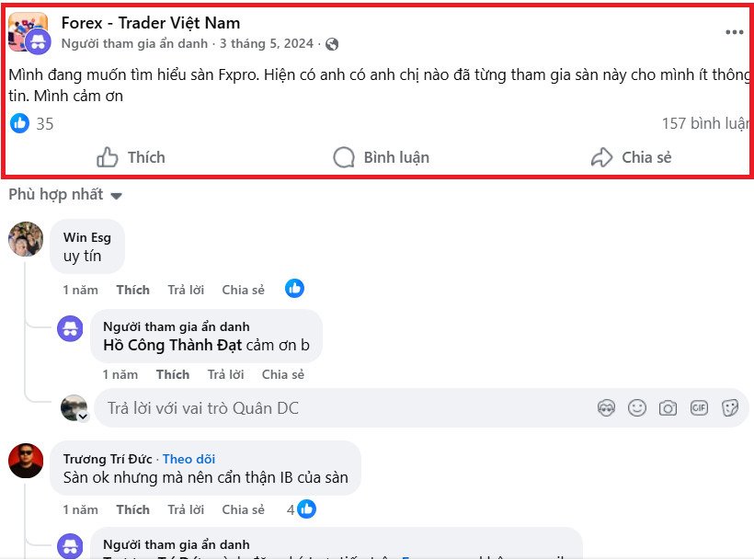Like Win Esg's comment using Thích
The image size is (754, 560).
[132, 289]
